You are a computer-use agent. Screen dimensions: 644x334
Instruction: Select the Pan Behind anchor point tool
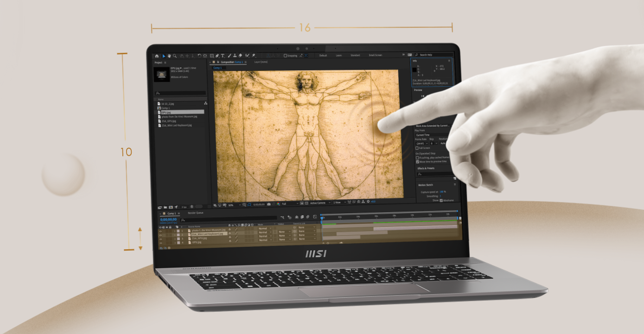204,56
